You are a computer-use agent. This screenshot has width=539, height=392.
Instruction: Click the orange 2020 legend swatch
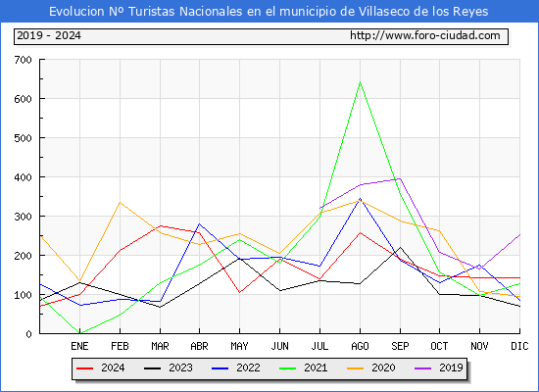point(355,368)
